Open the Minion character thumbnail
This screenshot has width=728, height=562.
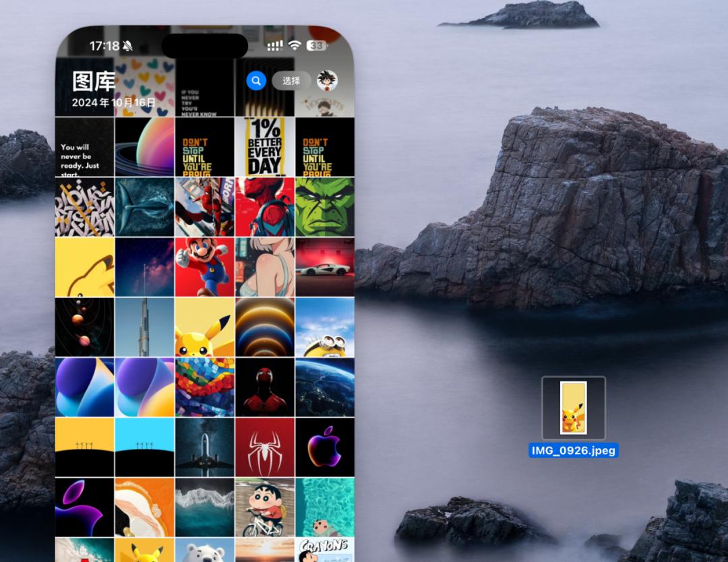pos(324,327)
